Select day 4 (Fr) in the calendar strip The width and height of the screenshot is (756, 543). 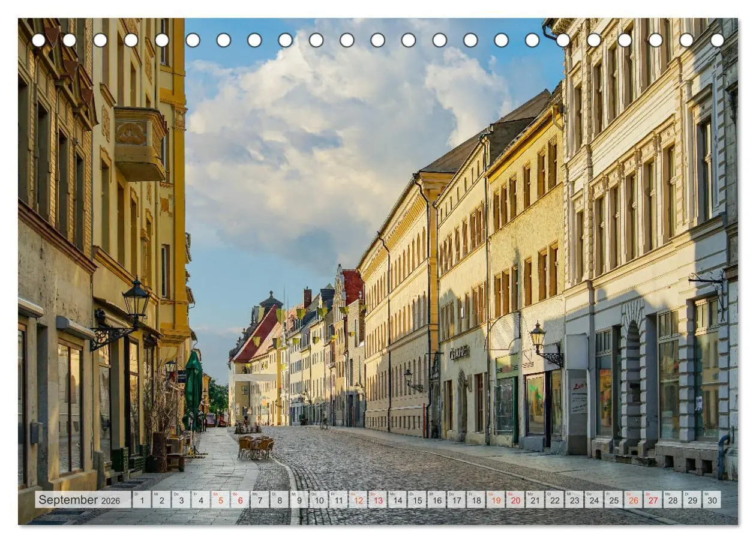click(200, 500)
